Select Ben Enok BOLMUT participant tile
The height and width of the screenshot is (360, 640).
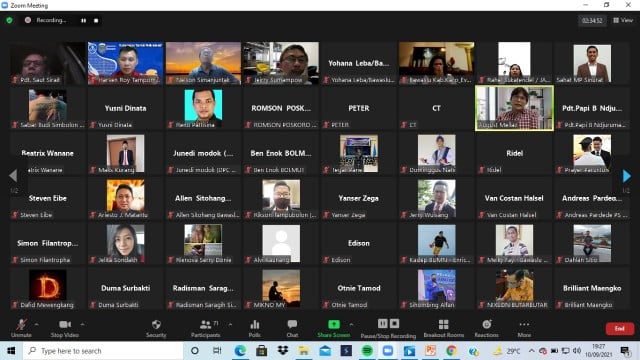(x=281, y=153)
